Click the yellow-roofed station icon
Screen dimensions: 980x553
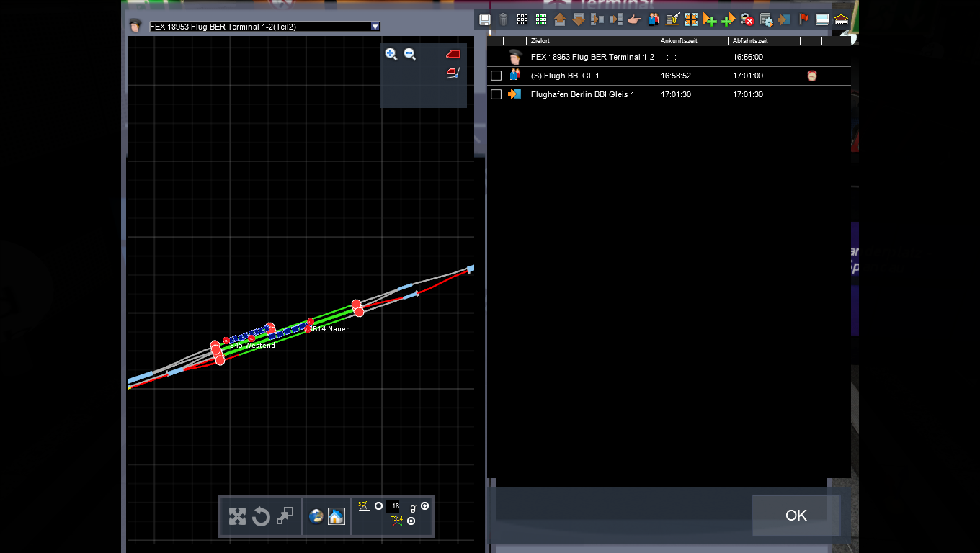pyautogui.click(x=841, y=20)
